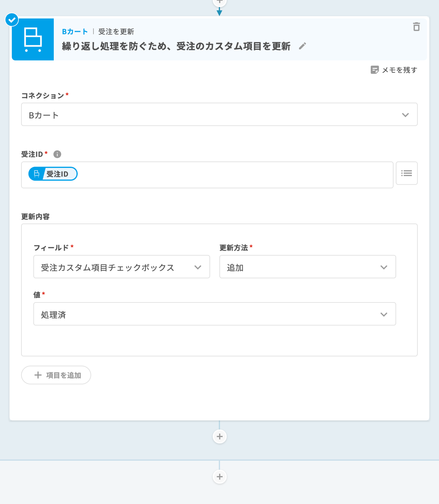Click the bottom plus add-step button
Image resolution: width=439 pixels, height=504 pixels.
219,477
